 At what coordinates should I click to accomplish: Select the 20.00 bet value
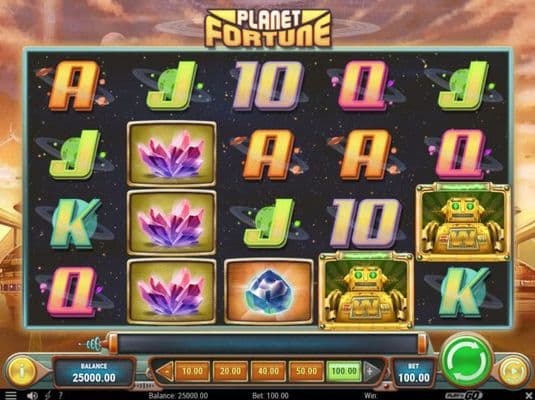[230, 371]
